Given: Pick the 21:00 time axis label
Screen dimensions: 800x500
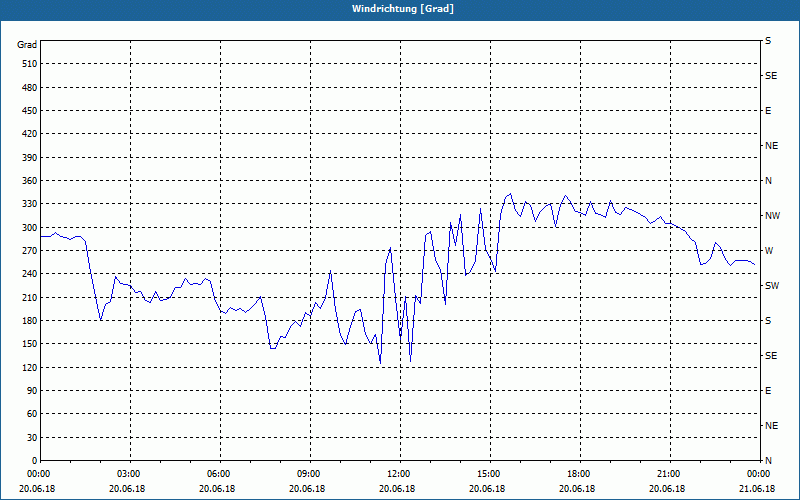Looking at the screenshot, I should (670, 474).
